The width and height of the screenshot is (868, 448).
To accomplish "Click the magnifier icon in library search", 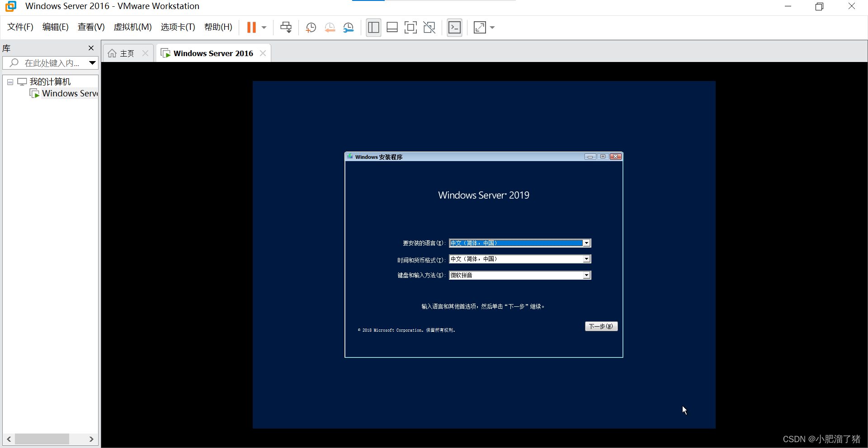I will tap(14, 63).
